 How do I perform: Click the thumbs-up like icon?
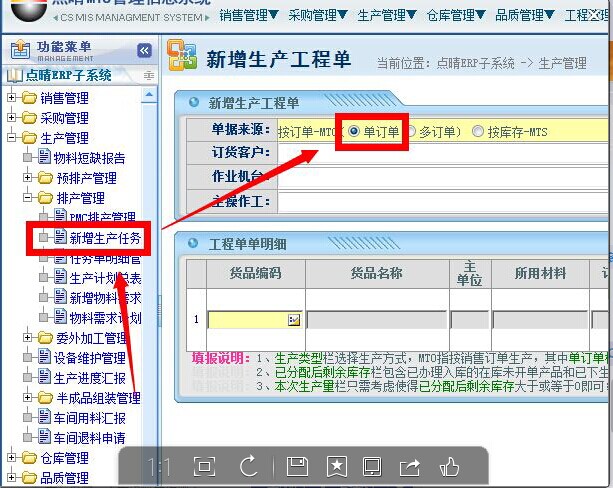(x=449, y=466)
